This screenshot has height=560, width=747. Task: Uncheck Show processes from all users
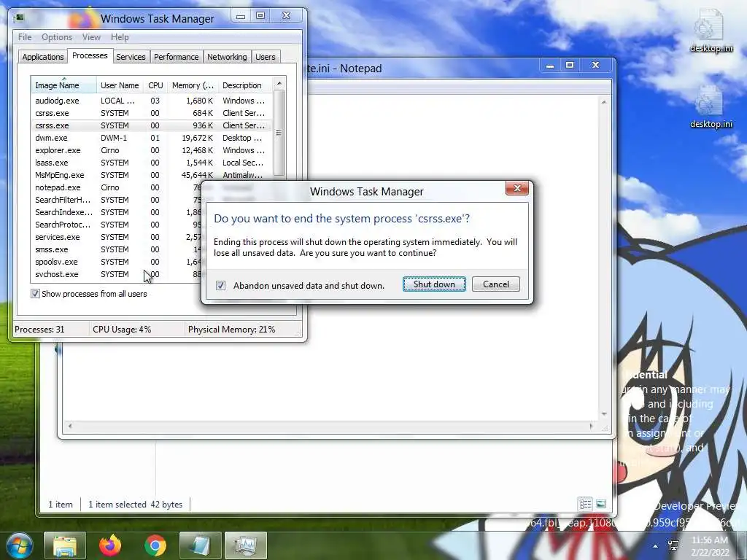point(35,294)
